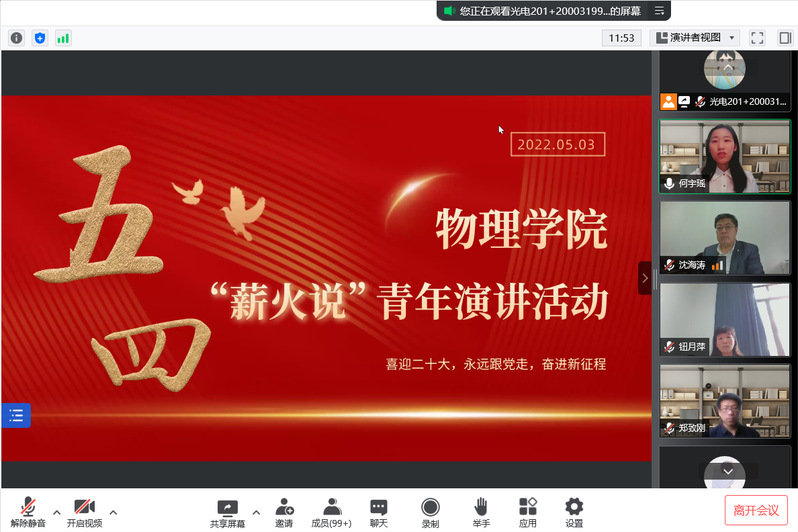Check the green network signal icon
798x532 pixels.
tap(63, 38)
